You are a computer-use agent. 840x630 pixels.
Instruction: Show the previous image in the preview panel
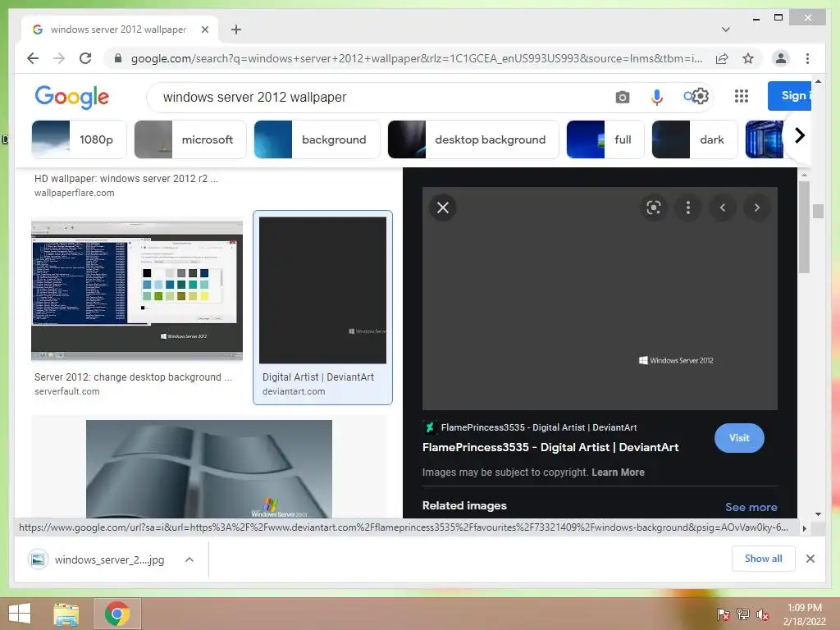point(722,208)
